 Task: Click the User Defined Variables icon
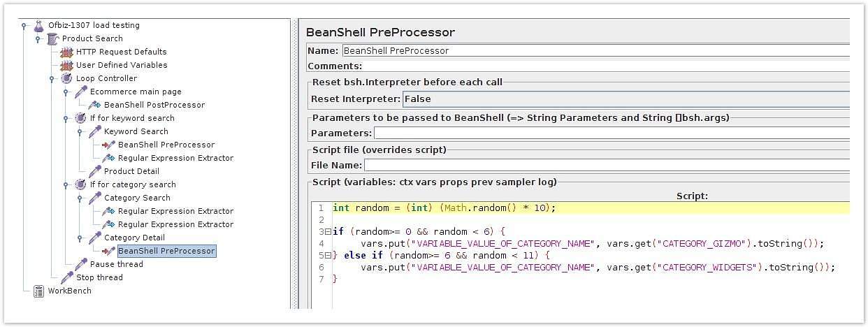coord(67,65)
